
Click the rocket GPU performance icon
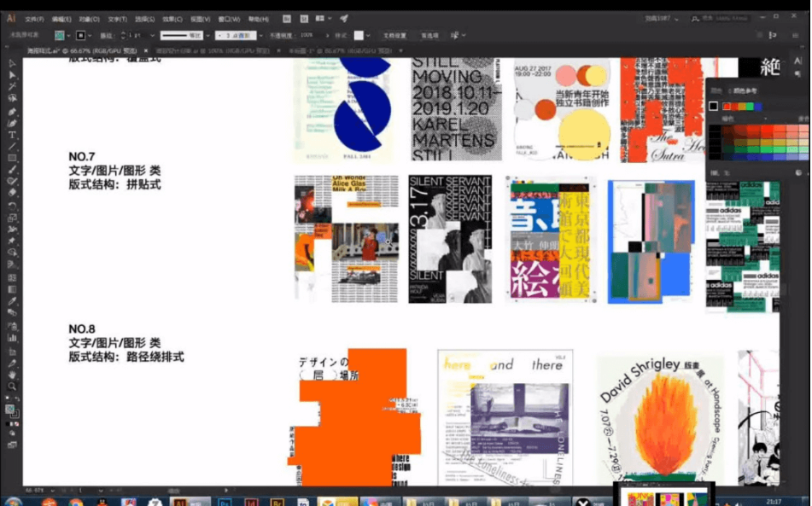[x=344, y=18]
